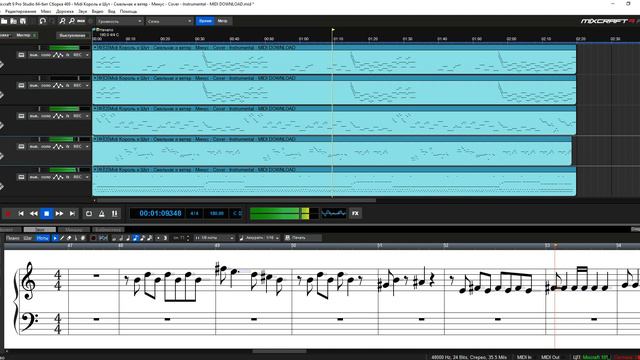Switch timeline to Время mode
Image resolution: width=640 pixels, height=360 pixels.
[205, 21]
